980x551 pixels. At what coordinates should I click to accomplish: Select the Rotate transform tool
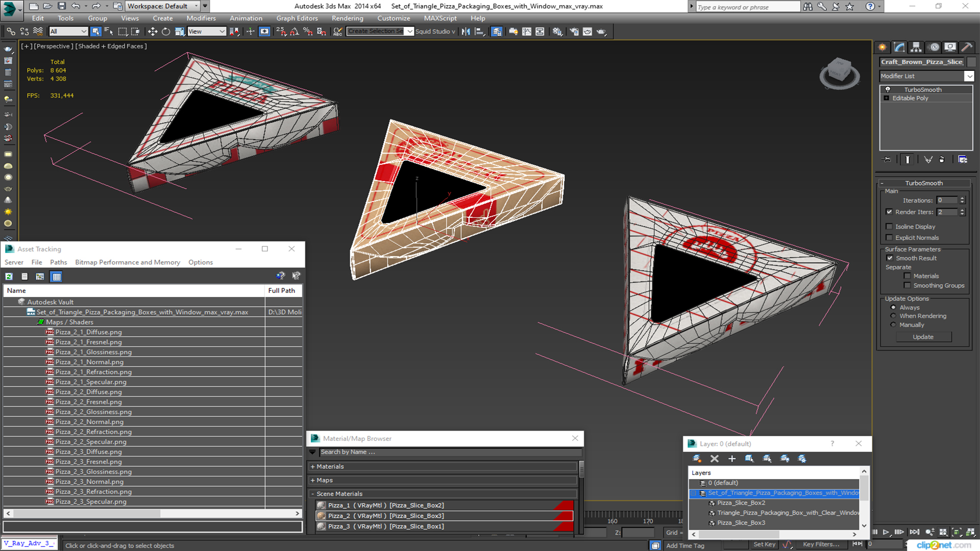(166, 32)
